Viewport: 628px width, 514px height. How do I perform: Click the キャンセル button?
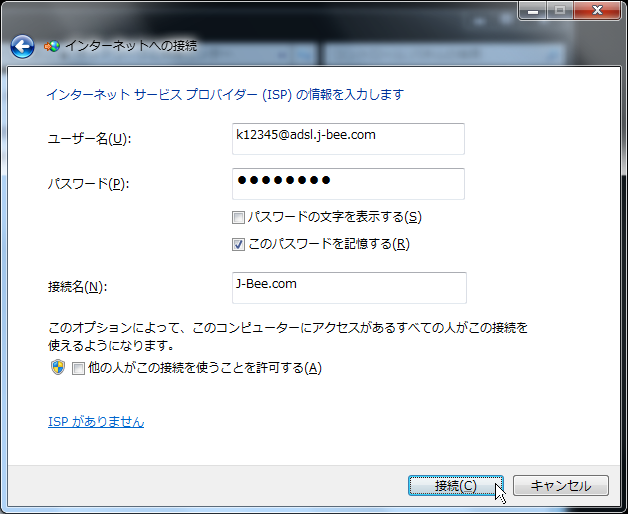click(561, 486)
